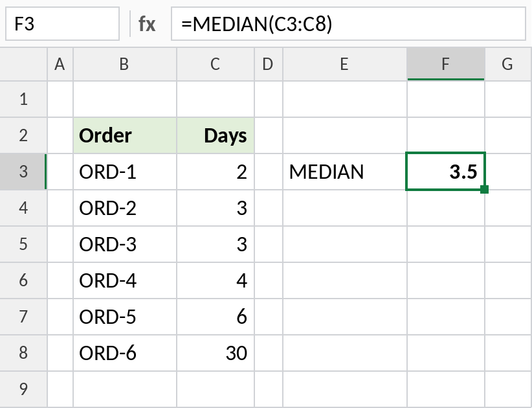Image resolution: width=532 pixels, height=408 pixels.
Task: Select the Days value 3 for ORD-3
Action: [x=216, y=244]
